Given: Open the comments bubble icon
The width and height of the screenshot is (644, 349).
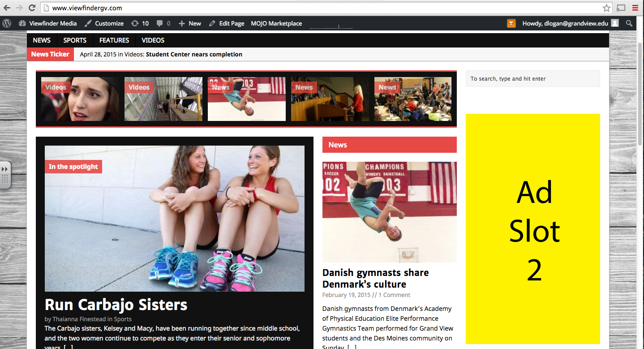Looking at the screenshot, I should [x=160, y=23].
